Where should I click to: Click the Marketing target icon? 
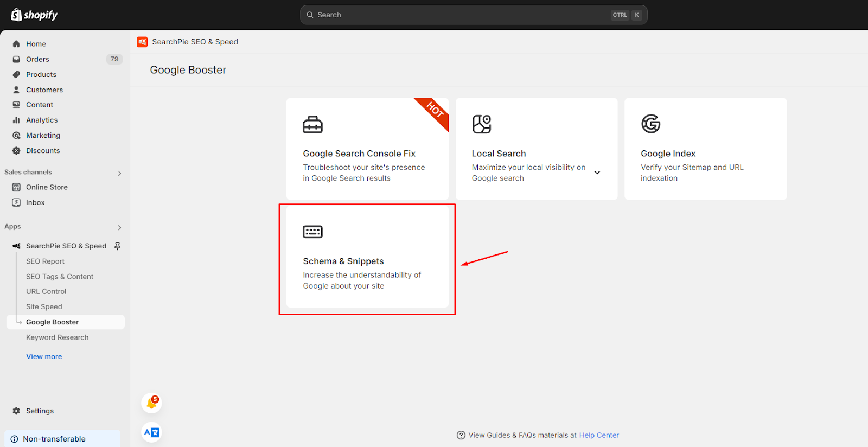pos(16,135)
